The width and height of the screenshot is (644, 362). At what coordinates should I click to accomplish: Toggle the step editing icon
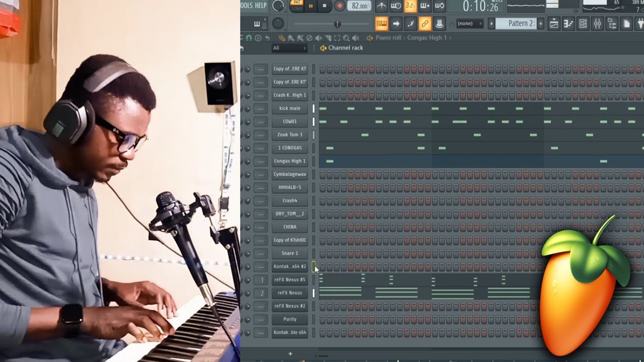411,24
